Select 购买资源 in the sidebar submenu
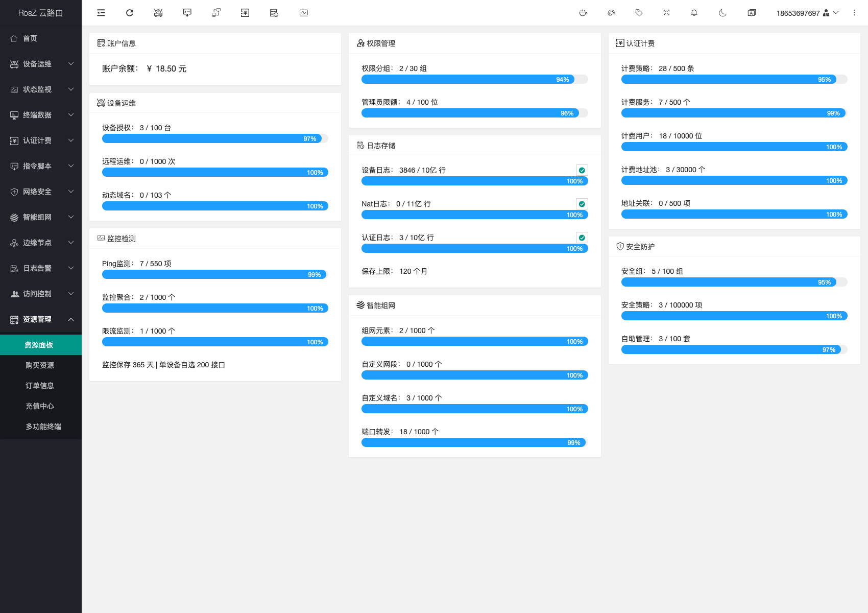The height and width of the screenshot is (613, 868). click(x=40, y=365)
